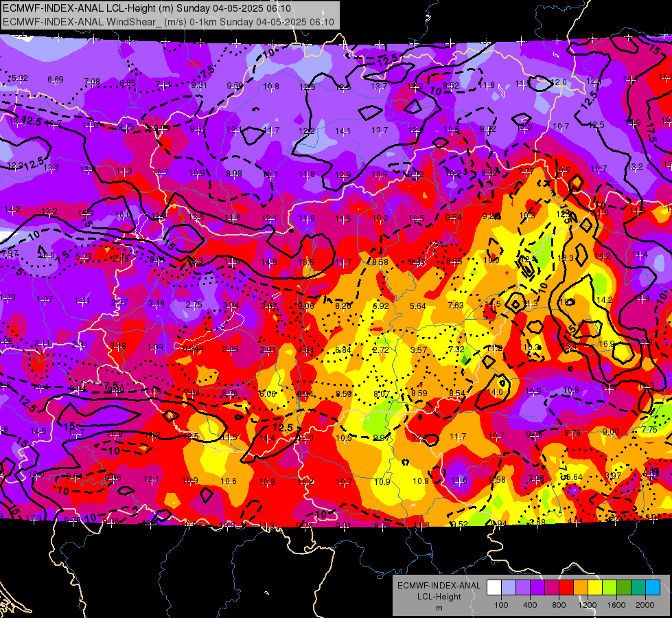Click the magenta legend swatch
The width and height of the screenshot is (672, 618).
552,588
